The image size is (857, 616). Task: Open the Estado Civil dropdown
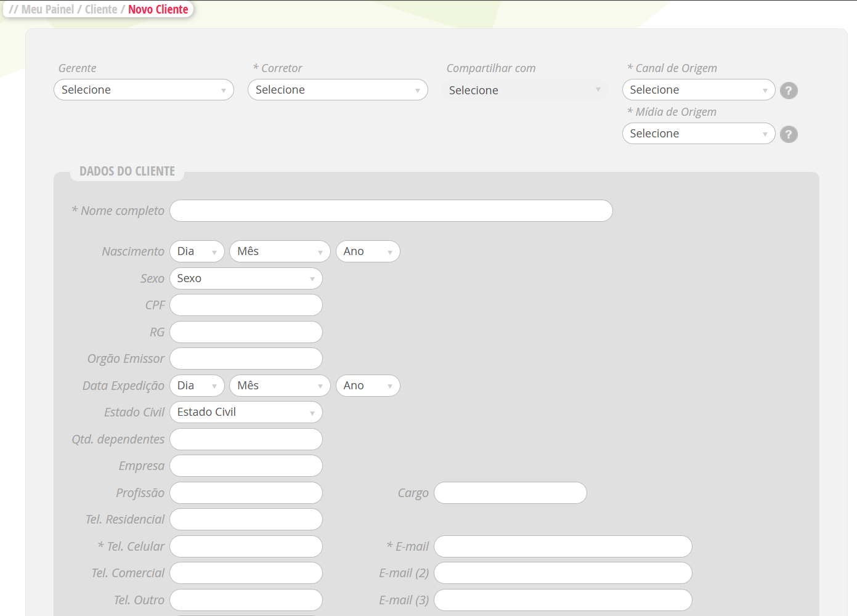(x=246, y=412)
